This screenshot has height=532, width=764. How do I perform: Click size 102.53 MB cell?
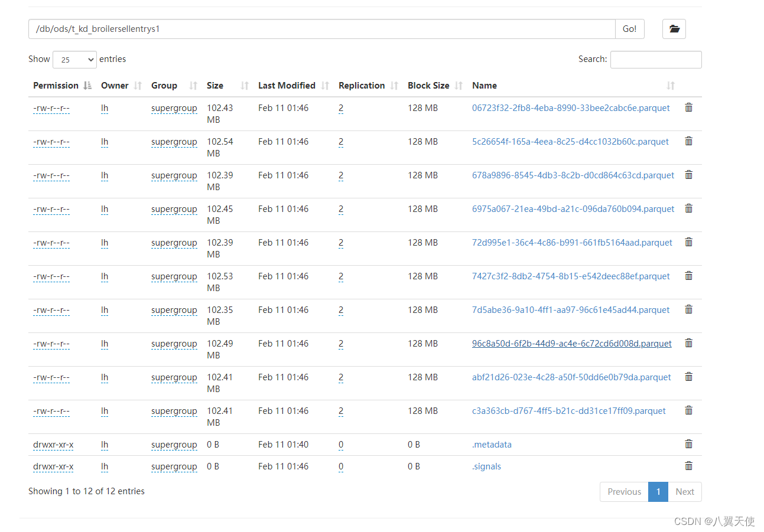click(220, 282)
